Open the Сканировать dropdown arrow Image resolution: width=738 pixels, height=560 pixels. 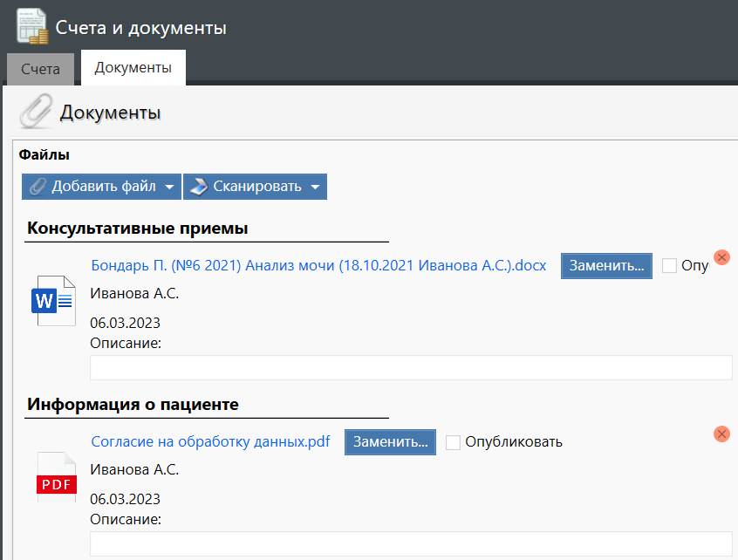(315, 187)
